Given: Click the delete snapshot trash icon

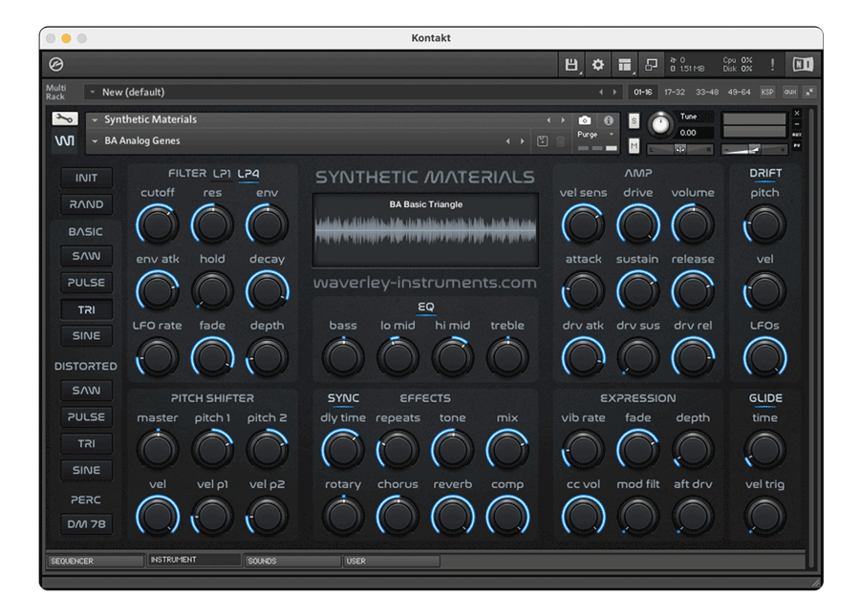Looking at the screenshot, I should (x=561, y=141).
